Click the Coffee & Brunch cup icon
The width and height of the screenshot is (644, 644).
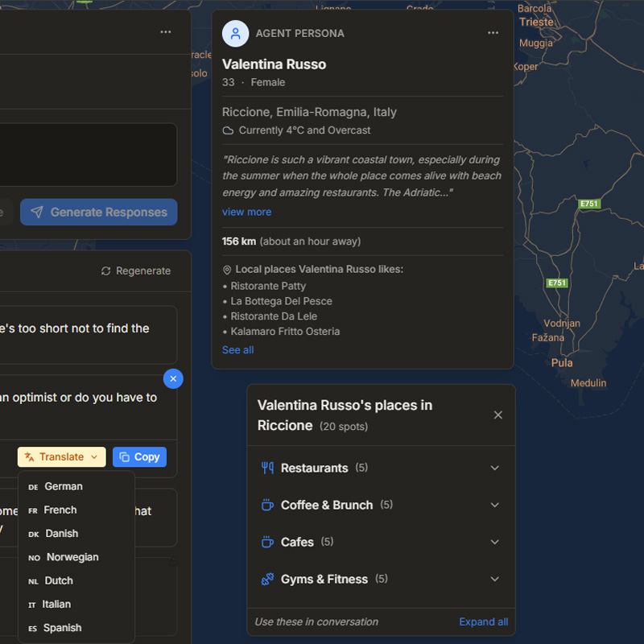click(267, 505)
